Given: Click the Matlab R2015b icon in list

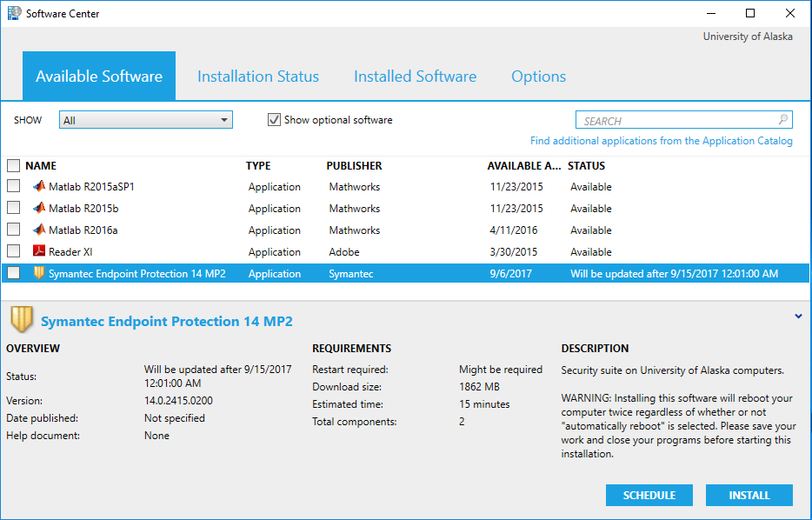Looking at the screenshot, I should 38,208.
